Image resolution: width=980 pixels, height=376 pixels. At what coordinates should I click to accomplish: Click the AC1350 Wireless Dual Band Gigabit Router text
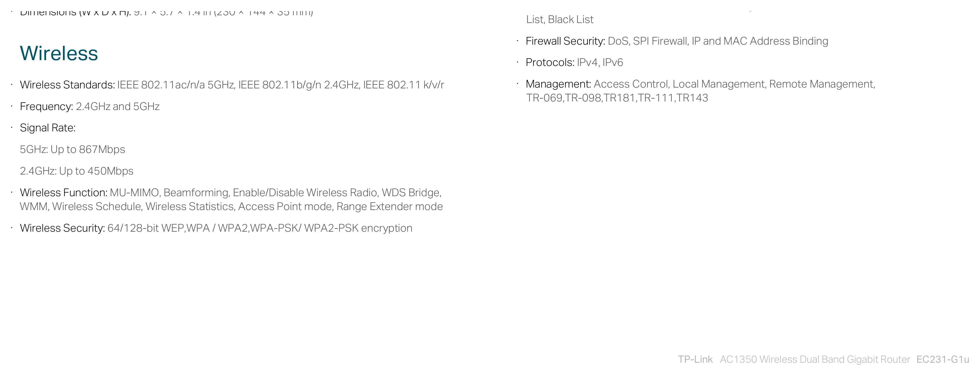[x=815, y=360]
